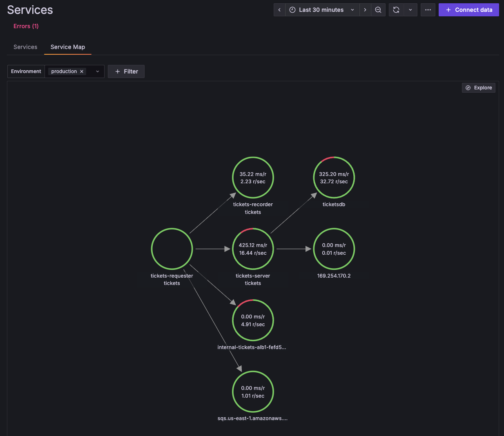The image size is (504, 436).
Task: Select the tickets-server node
Action: pyautogui.click(x=253, y=249)
